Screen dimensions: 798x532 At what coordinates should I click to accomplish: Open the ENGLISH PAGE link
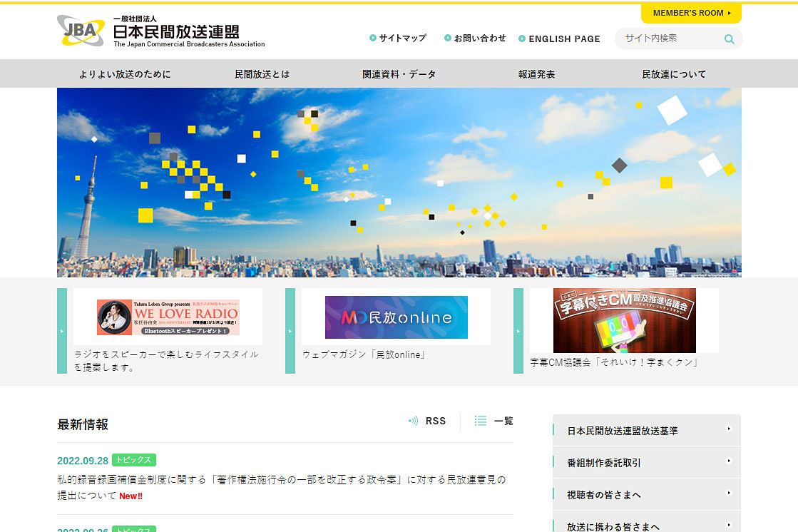click(x=566, y=39)
